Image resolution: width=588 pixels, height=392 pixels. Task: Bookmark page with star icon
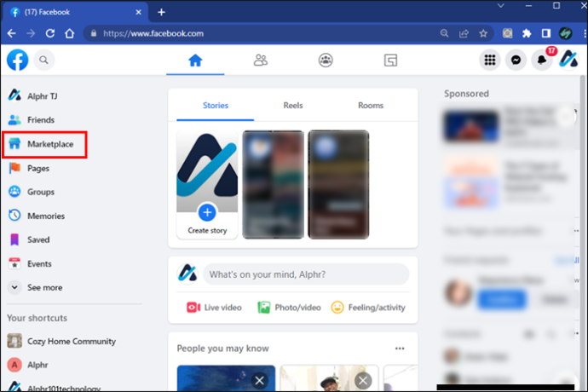tap(483, 33)
